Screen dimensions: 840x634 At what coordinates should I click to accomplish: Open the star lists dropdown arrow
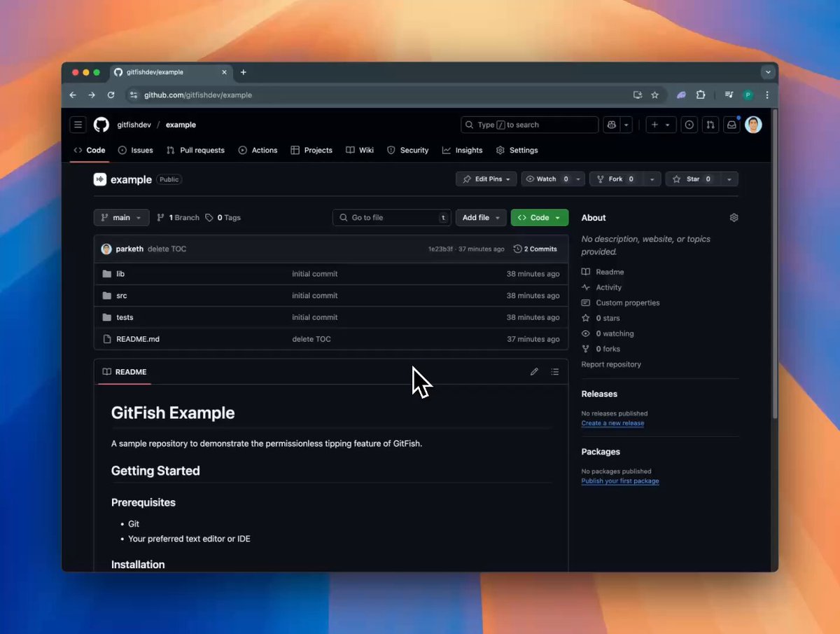(729, 179)
